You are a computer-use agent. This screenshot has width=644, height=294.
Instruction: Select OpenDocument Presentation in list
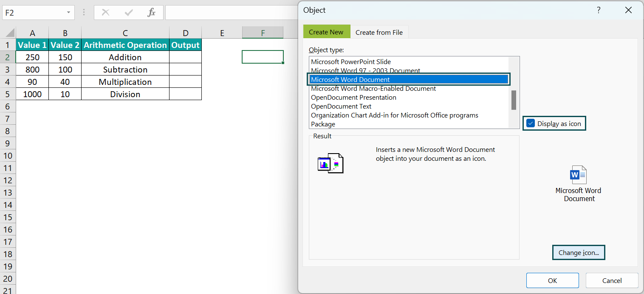tap(409, 97)
